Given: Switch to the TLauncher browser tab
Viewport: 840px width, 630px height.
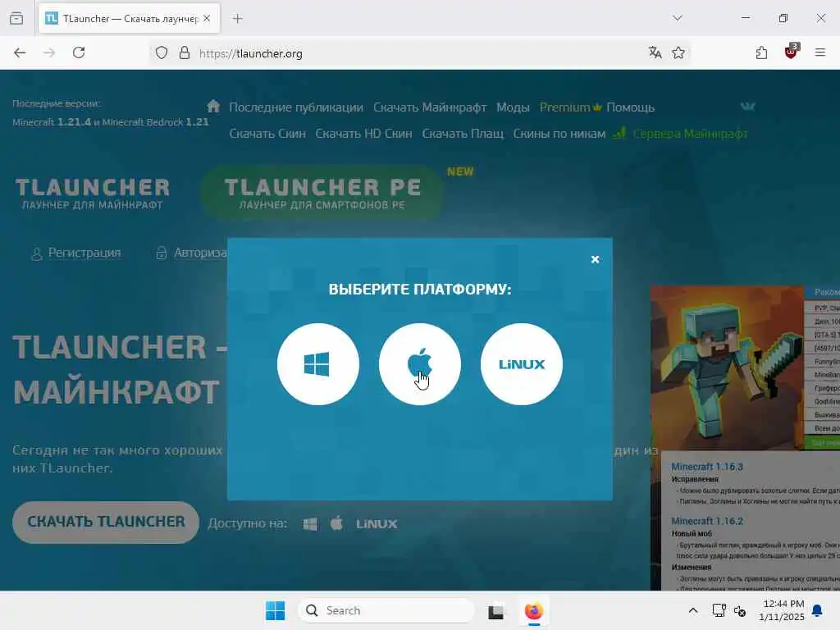Looking at the screenshot, I should pyautogui.click(x=129, y=19).
